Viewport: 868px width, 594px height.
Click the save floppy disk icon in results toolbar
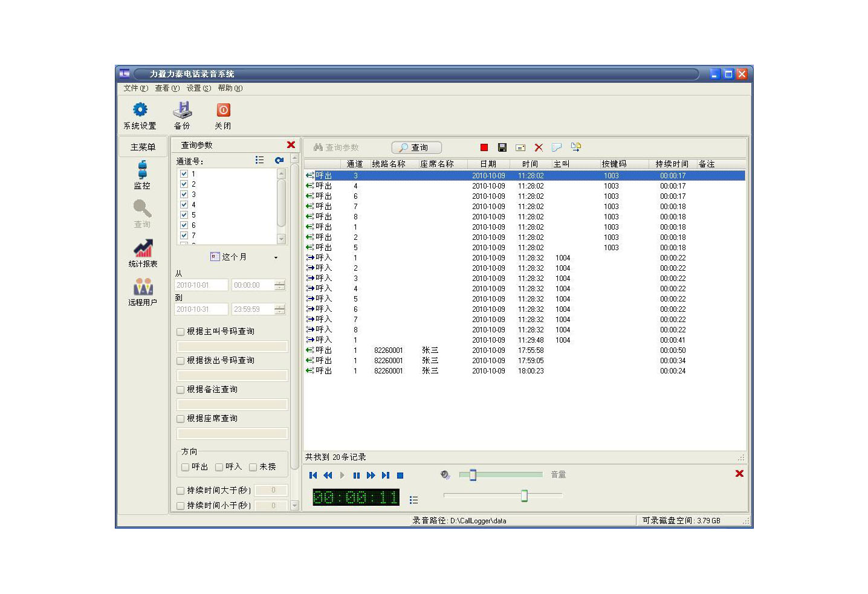(x=502, y=147)
